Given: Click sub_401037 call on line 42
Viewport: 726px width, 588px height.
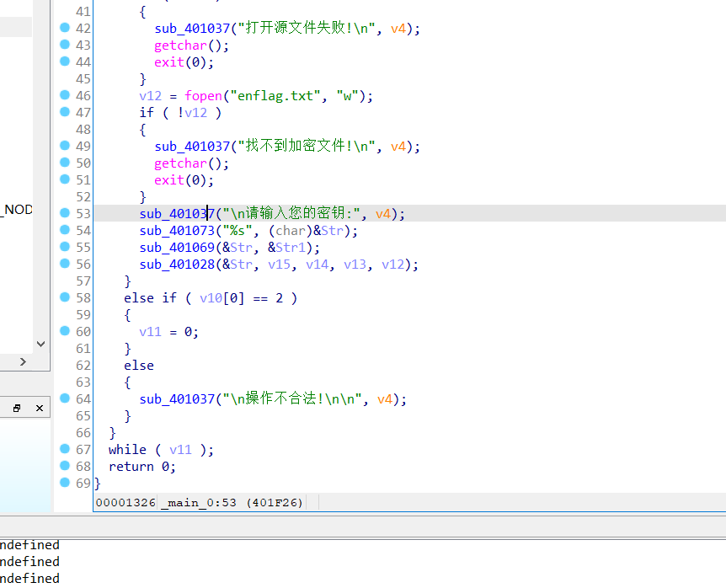Looking at the screenshot, I should pyautogui.click(x=192, y=29).
